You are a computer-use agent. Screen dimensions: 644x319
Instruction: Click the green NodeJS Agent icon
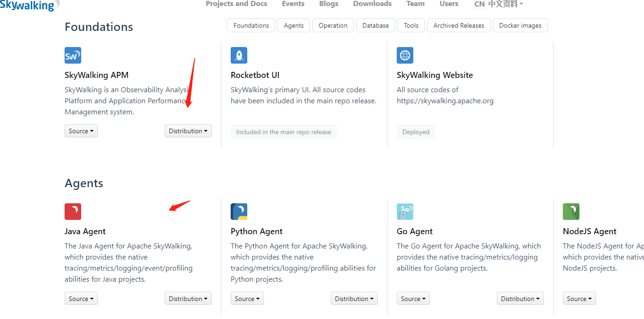(571, 212)
